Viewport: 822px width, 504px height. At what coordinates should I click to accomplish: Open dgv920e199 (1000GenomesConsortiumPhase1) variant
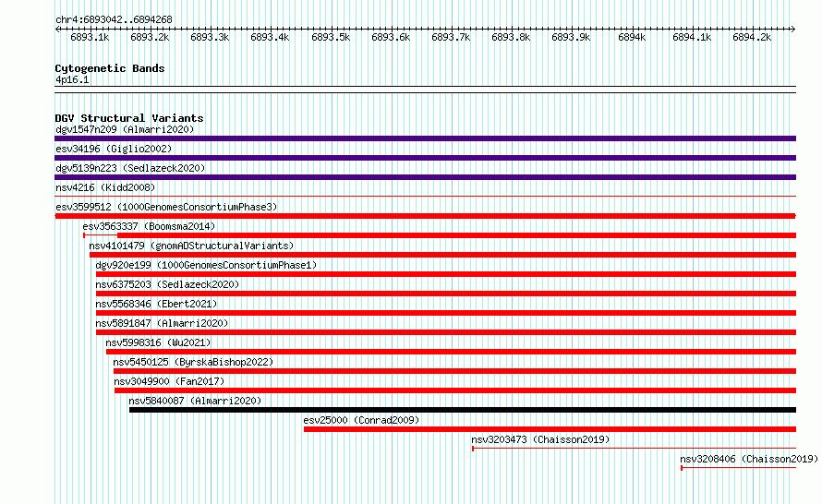tap(206, 265)
